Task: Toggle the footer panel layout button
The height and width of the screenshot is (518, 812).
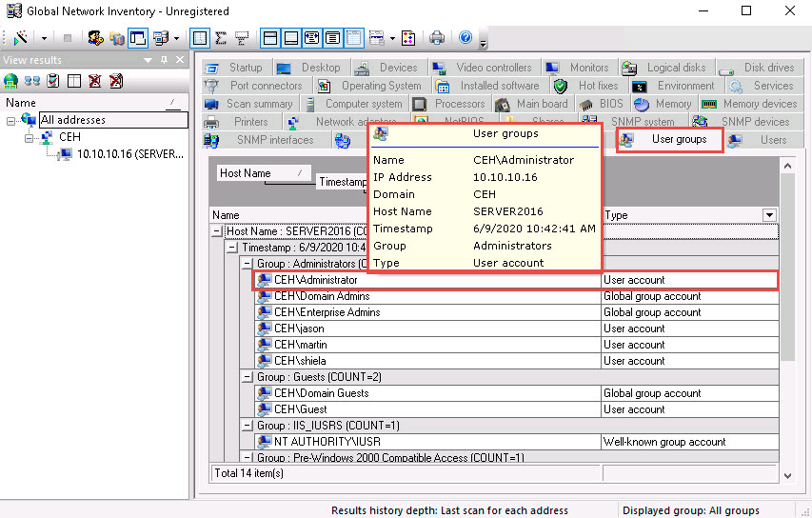Action: [x=291, y=38]
